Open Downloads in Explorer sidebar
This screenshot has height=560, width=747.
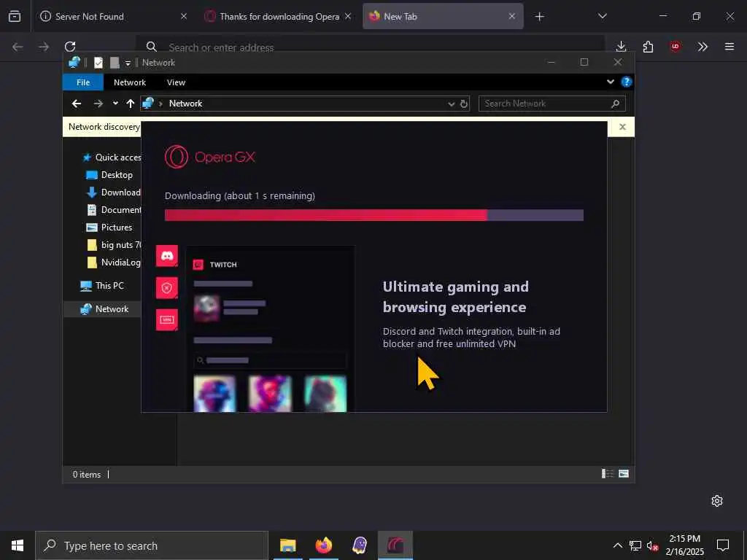pyautogui.click(x=113, y=192)
